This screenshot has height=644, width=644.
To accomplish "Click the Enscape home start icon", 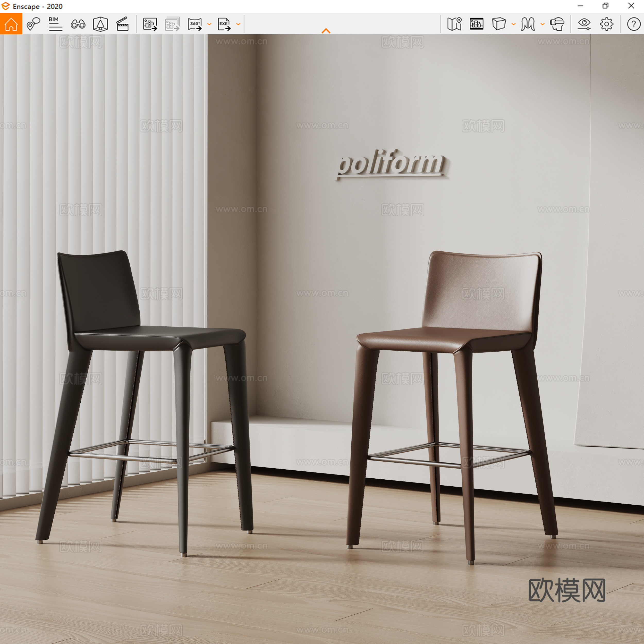I will [11, 24].
